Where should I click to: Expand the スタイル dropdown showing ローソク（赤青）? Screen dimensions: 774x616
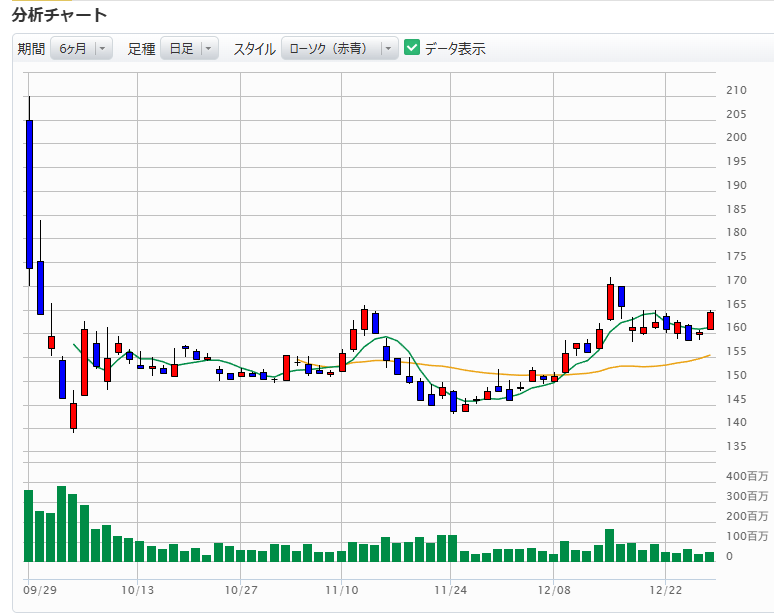(x=340, y=48)
